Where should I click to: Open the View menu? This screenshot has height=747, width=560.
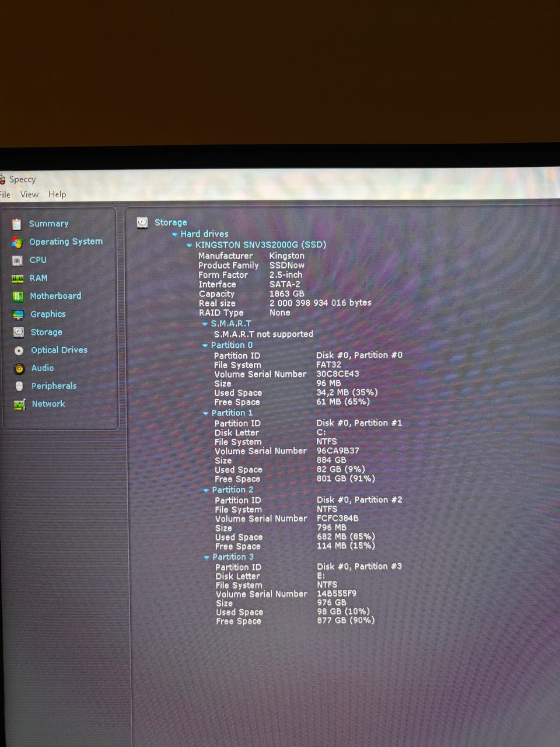29,194
